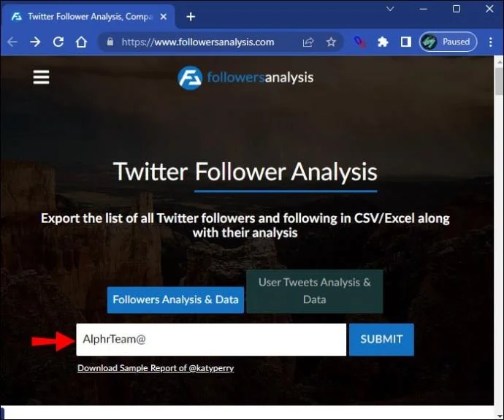Viewport: 504px width, 420px height.
Task: Click the Export the list description text
Action: [x=245, y=225]
